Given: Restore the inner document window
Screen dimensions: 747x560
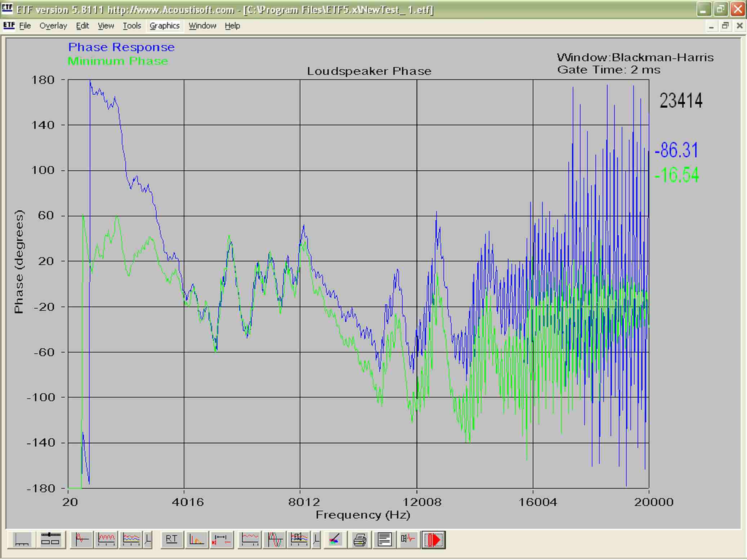Looking at the screenshot, I should click(725, 26).
